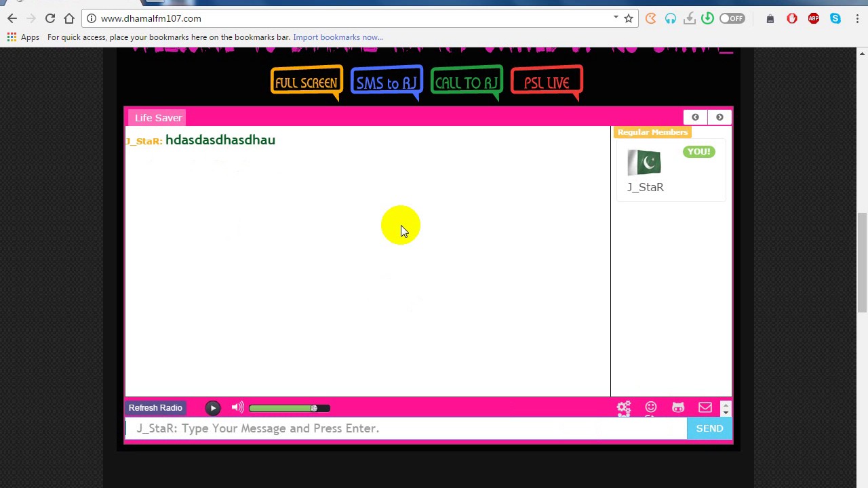Click the shopping bag extension icon
The height and width of the screenshot is (488, 868).
tap(770, 19)
